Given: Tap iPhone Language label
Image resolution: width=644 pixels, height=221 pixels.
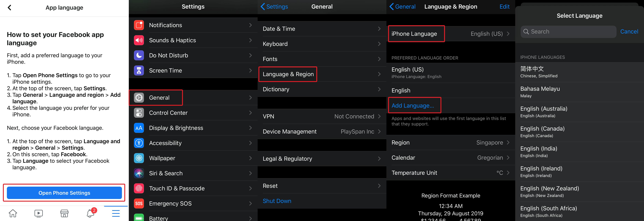Looking at the screenshot, I should 414,34.
